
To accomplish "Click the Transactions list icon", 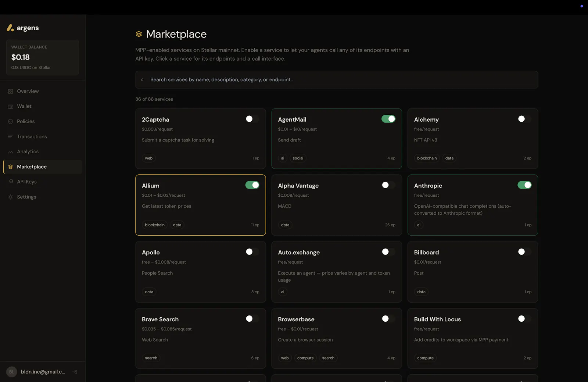I will tap(10, 136).
